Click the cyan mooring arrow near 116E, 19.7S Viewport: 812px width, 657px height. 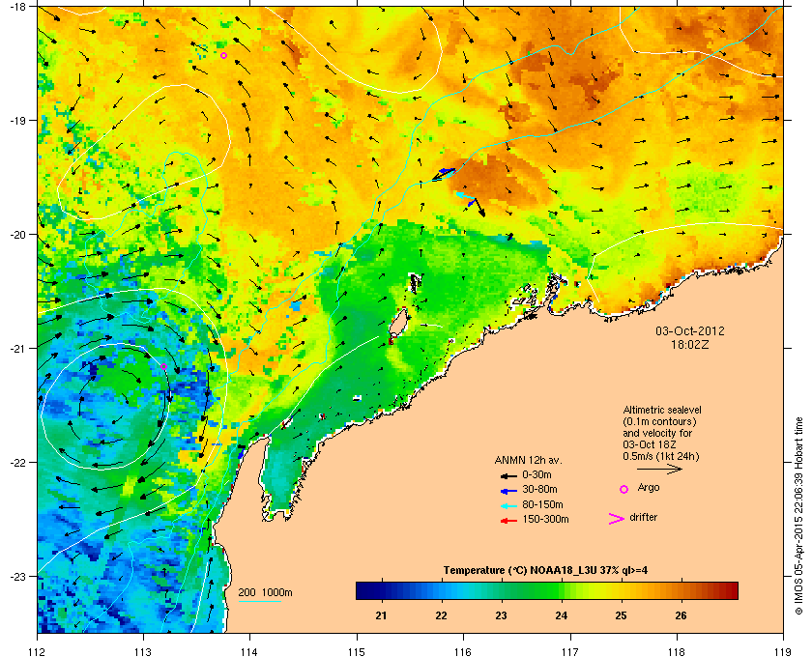coord(466,196)
